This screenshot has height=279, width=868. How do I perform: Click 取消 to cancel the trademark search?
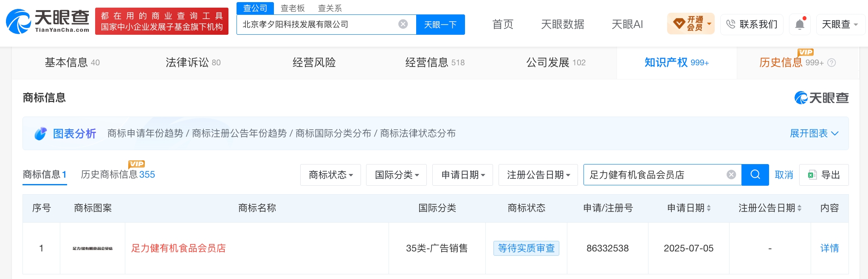(784, 175)
